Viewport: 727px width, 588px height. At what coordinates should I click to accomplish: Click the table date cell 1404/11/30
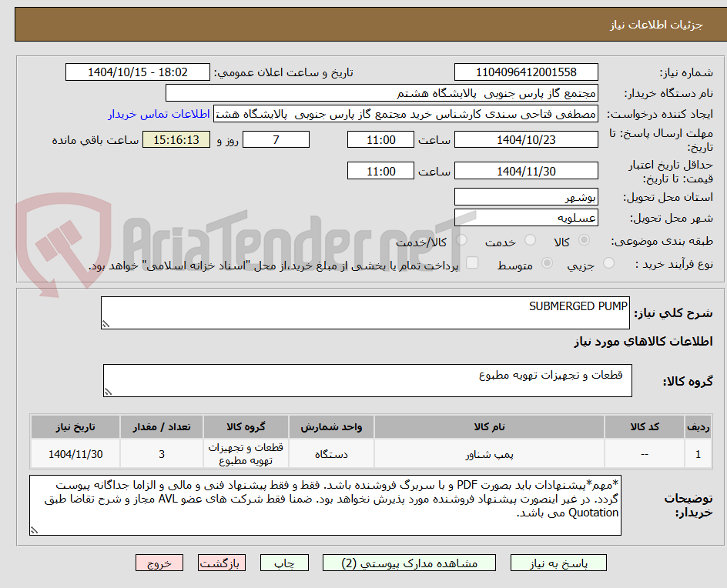coord(75,454)
